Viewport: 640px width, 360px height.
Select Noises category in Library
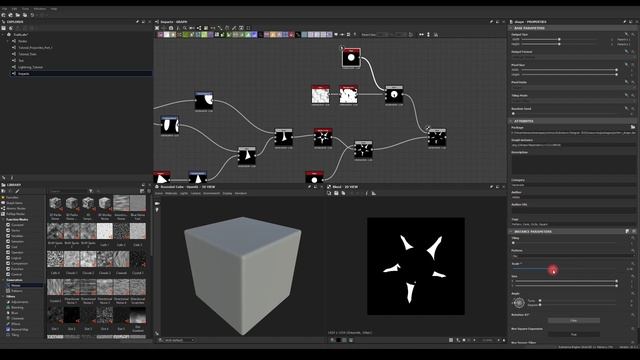click(x=16, y=285)
